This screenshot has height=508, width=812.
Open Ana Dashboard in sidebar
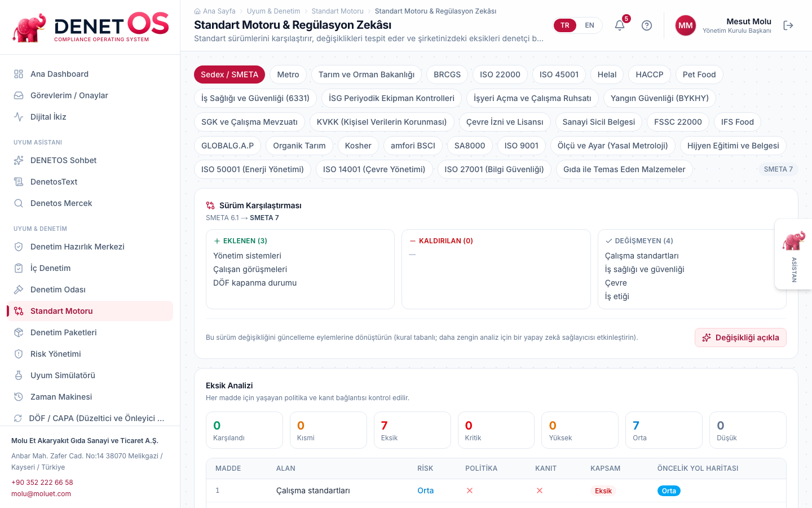point(90,74)
